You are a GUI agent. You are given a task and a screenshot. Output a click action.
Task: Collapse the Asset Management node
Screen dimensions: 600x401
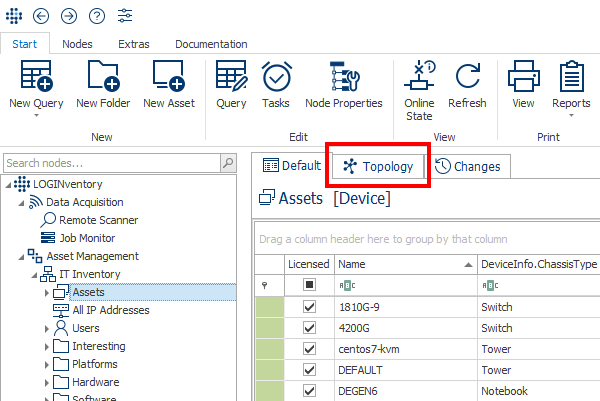click(21, 257)
